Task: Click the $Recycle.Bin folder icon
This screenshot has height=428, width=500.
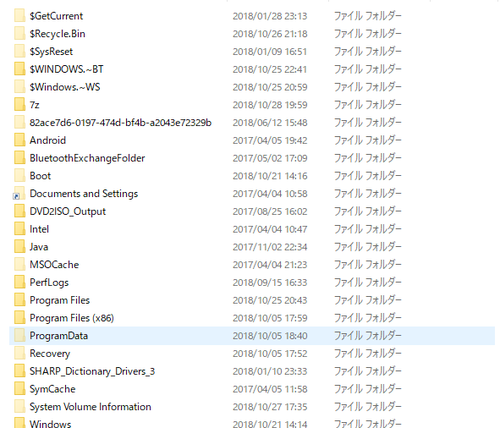Action: coord(20,34)
